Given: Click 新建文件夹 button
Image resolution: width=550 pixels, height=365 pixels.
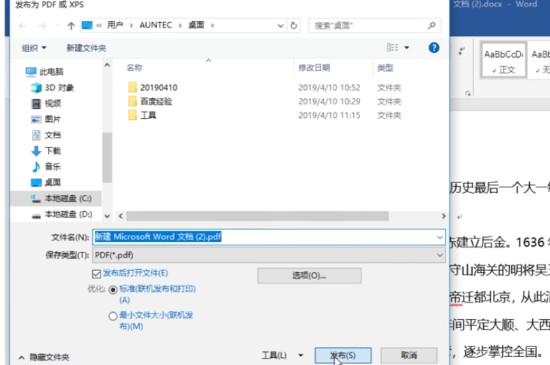Looking at the screenshot, I should pos(86,48).
